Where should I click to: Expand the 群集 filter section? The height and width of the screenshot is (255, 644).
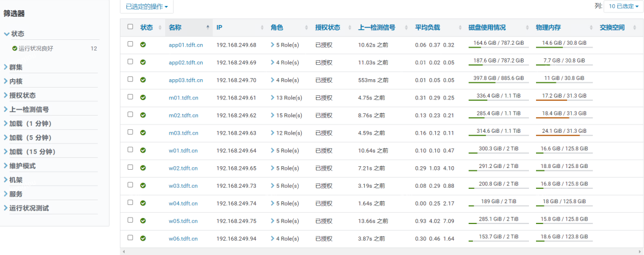(x=16, y=67)
